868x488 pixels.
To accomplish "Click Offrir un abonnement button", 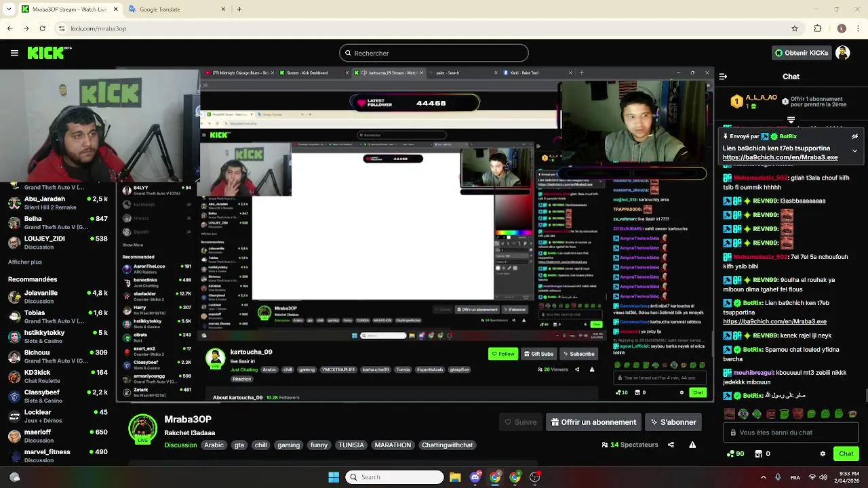I will point(593,422).
